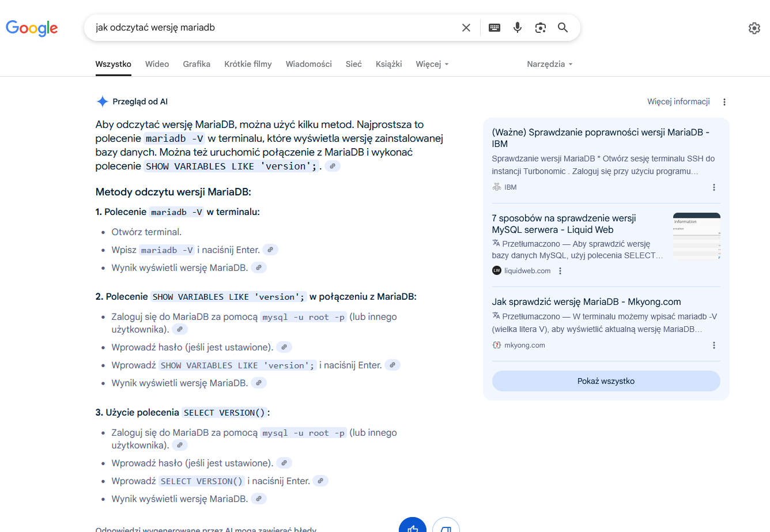Screen dimensions: 770x532
Task: Click the thumbs up feedback button
Action: coord(413,527)
